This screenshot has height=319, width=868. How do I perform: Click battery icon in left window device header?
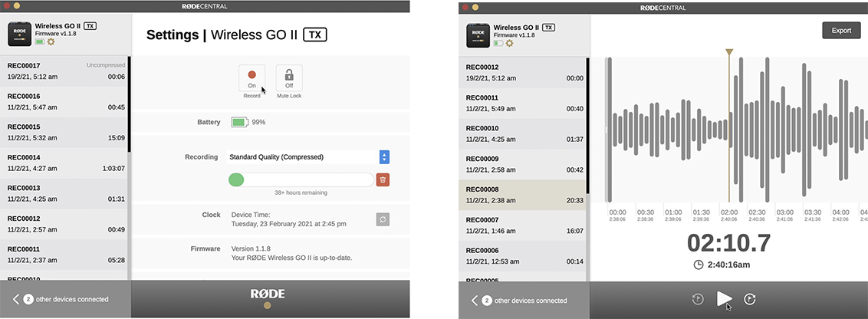click(40, 41)
